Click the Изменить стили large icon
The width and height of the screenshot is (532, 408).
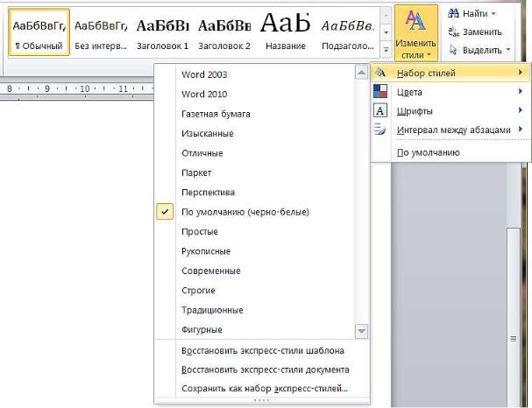[415, 20]
